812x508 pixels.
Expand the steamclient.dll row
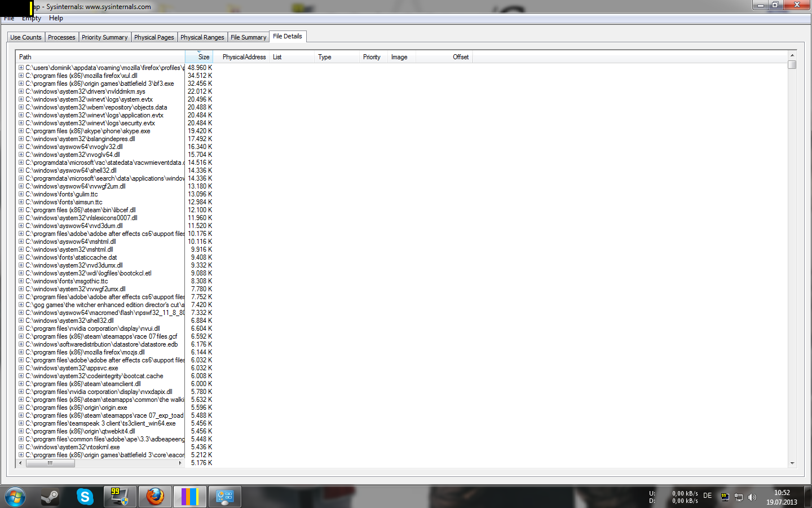21,383
